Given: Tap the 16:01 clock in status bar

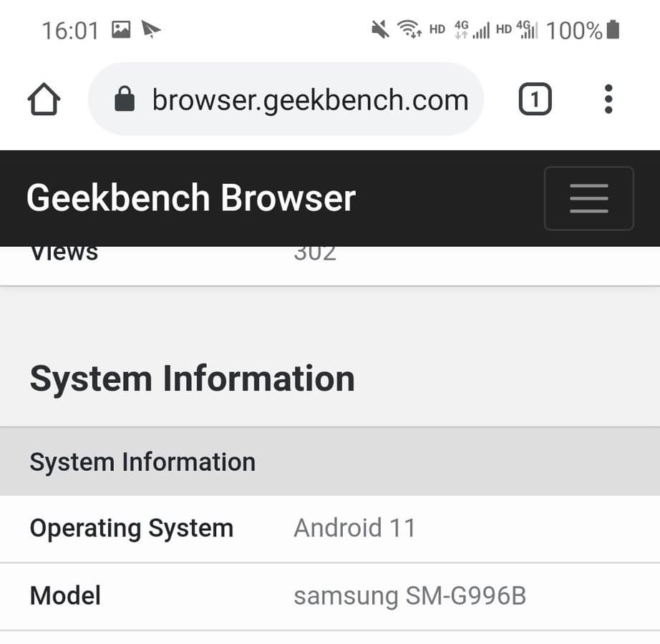Looking at the screenshot, I should [x=69, y=30].
